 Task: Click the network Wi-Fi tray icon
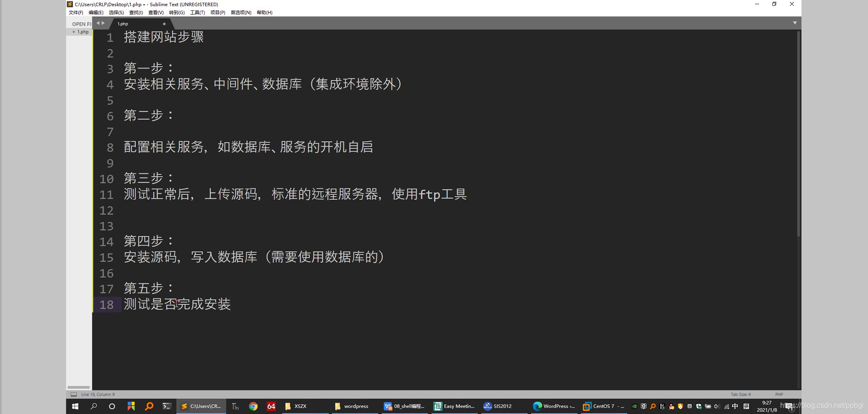coord(726,406)
